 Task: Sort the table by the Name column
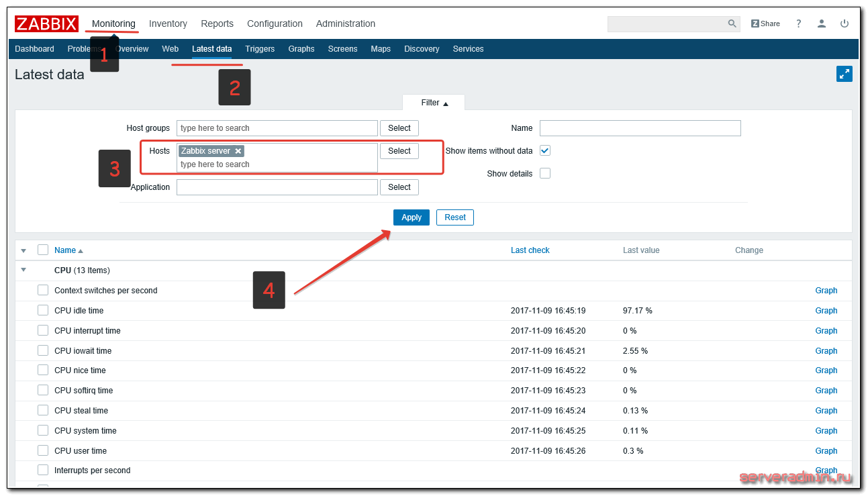click(x=68, y=250)
